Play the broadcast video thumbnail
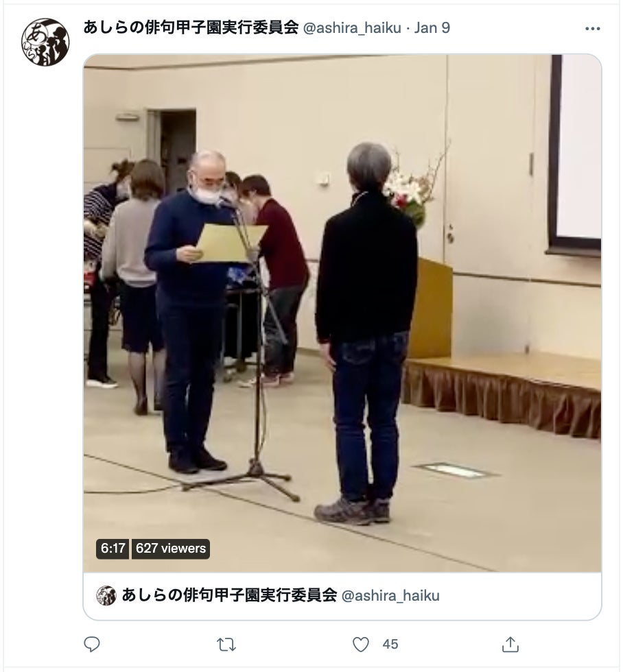623x672 pixels. coord(342,313)
